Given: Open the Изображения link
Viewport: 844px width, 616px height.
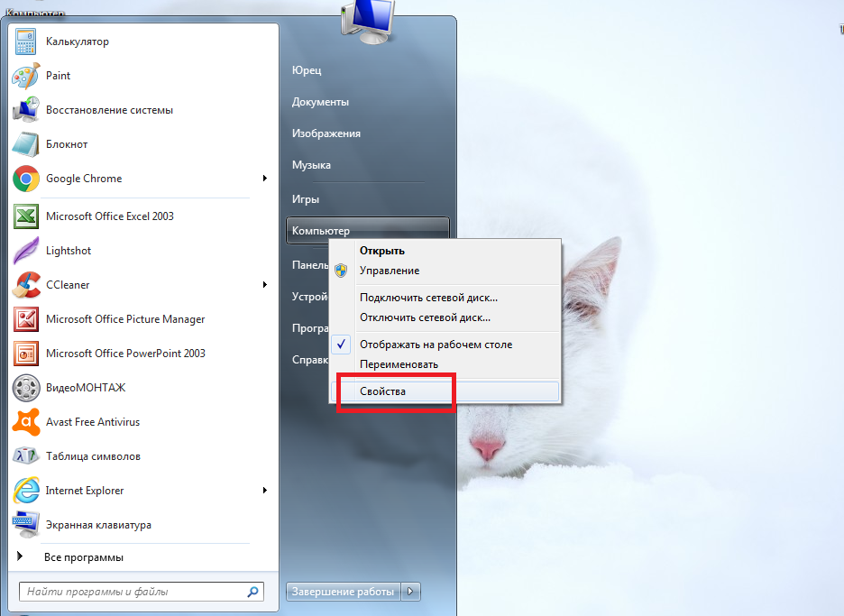Looking at the screenshot, I should pos(326,133).
